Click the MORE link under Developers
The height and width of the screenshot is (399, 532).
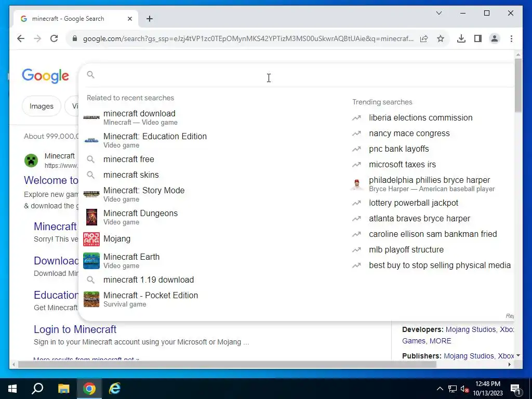click(x=441, y=341)
